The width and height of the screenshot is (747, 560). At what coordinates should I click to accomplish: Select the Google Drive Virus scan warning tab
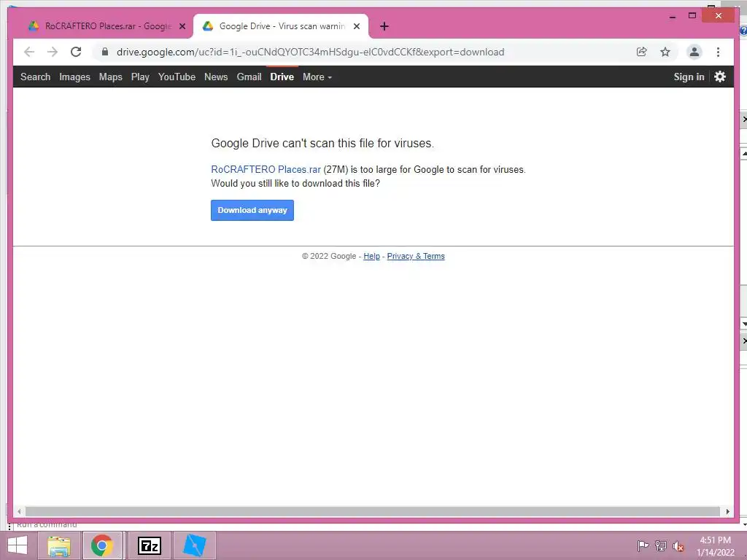[x=281, y=26]
